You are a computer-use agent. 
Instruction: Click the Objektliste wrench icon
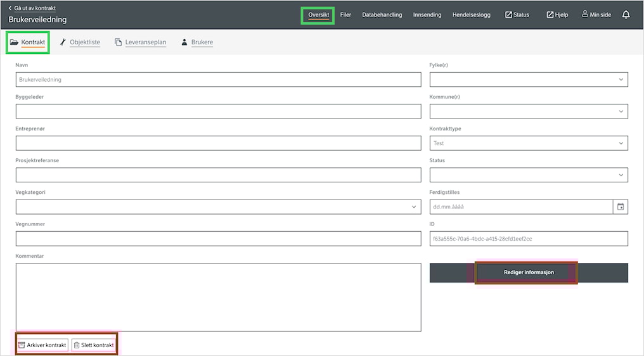(x=63, y=42)
